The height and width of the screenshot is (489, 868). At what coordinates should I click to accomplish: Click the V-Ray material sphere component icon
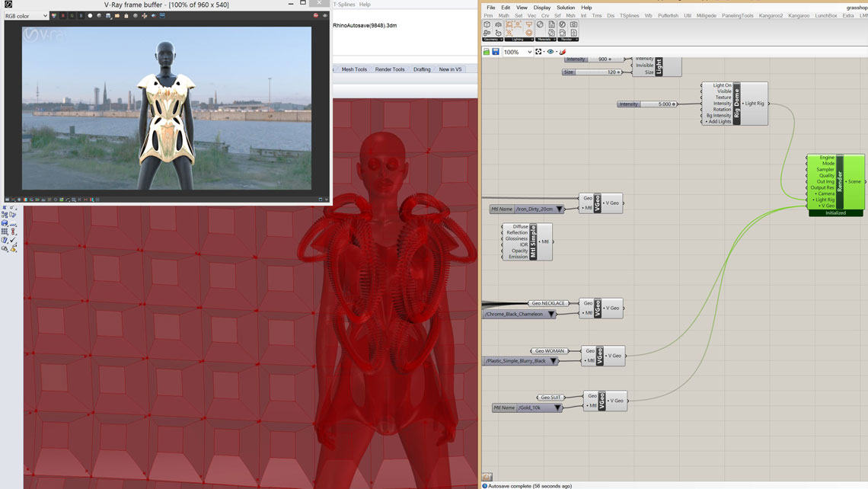click(x=540, y=24)
